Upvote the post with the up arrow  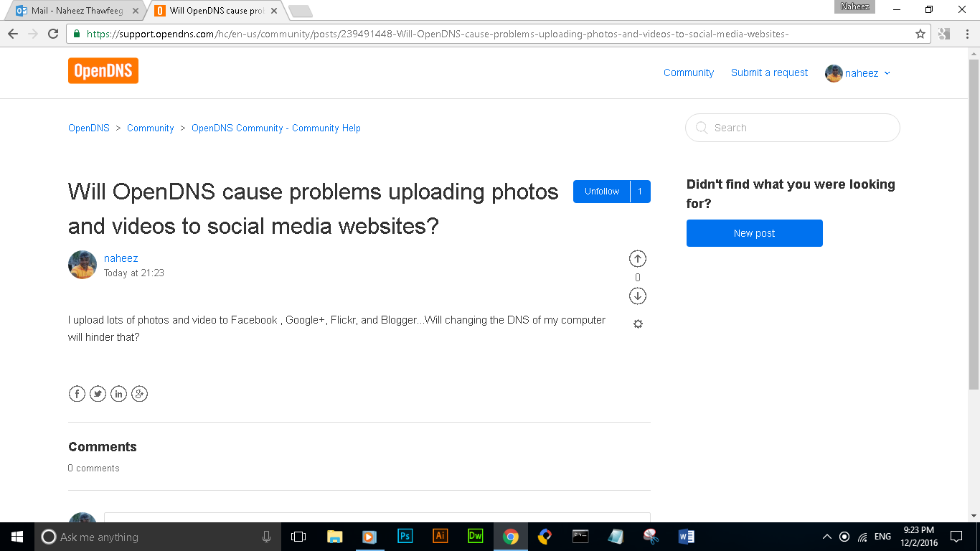pos(638,258)
